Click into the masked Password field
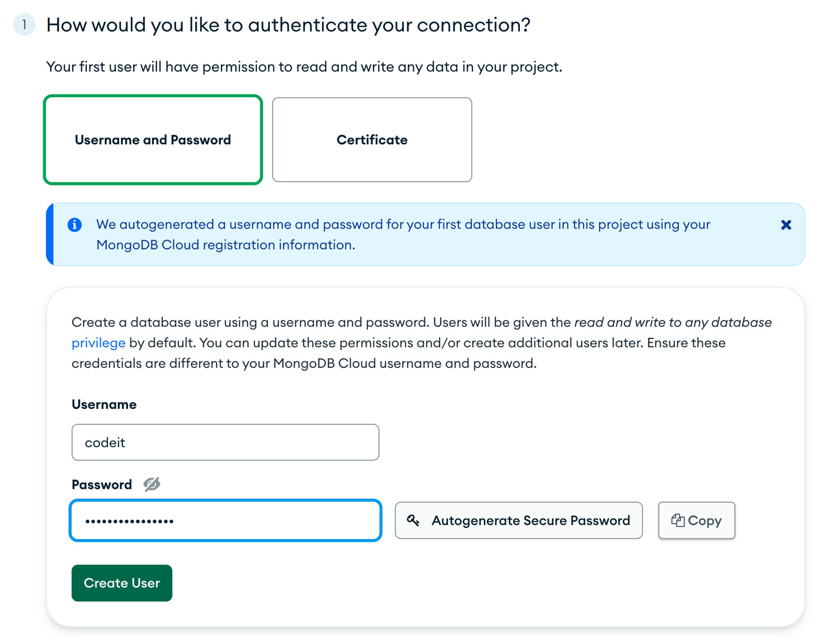 click(225, 520)
